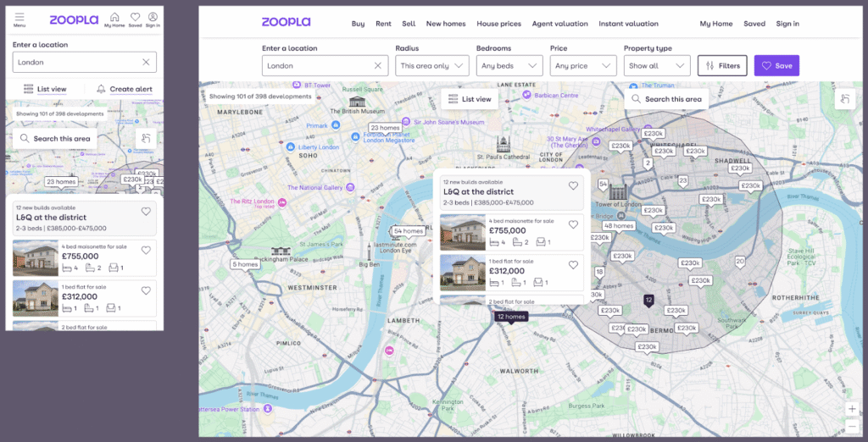
Task: Save L&Q at the district in desktop popup
Action: [x=574, y=186]
